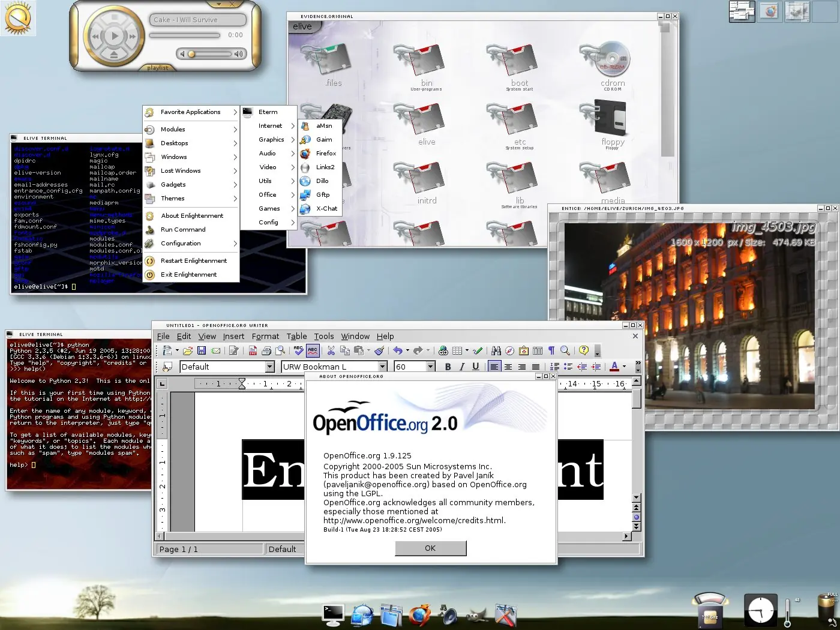Open the Tools menu in Writer

(x=323, y=336)
